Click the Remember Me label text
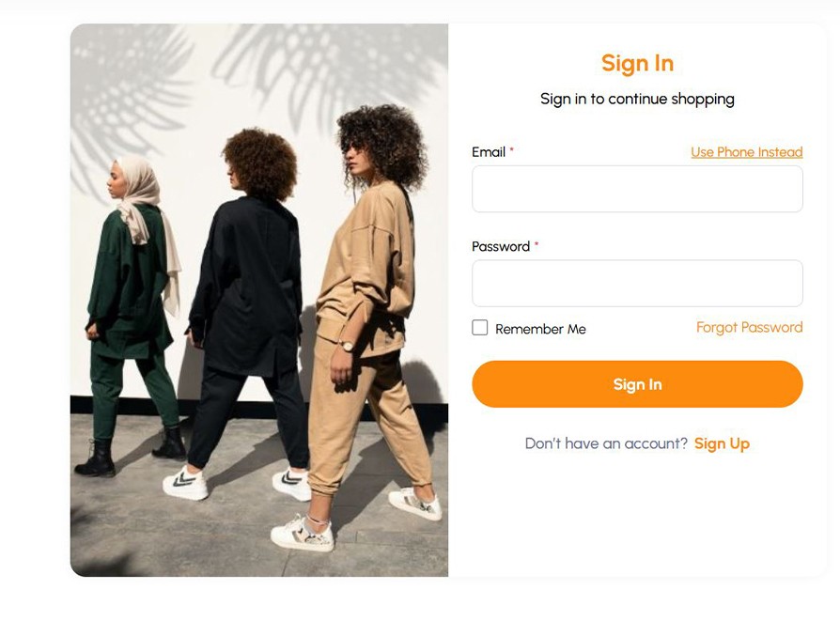 point(540,329)
